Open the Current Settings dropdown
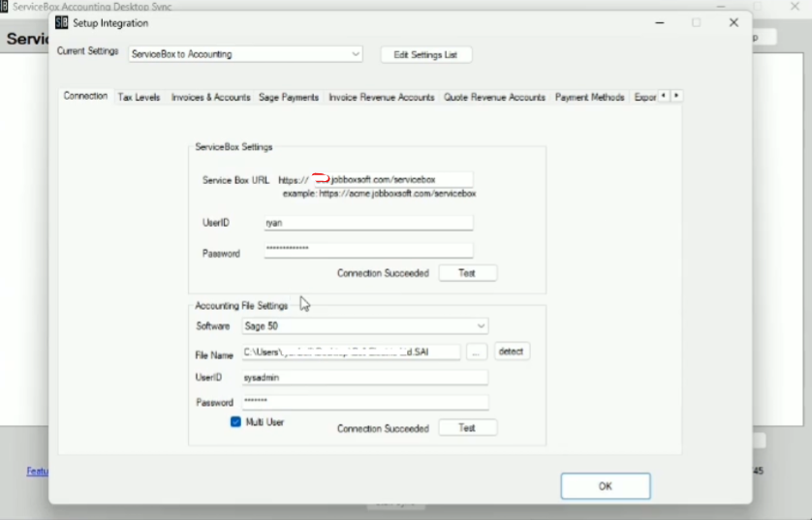This screenshot has width=812, height=520. click(x=245, y=54)
